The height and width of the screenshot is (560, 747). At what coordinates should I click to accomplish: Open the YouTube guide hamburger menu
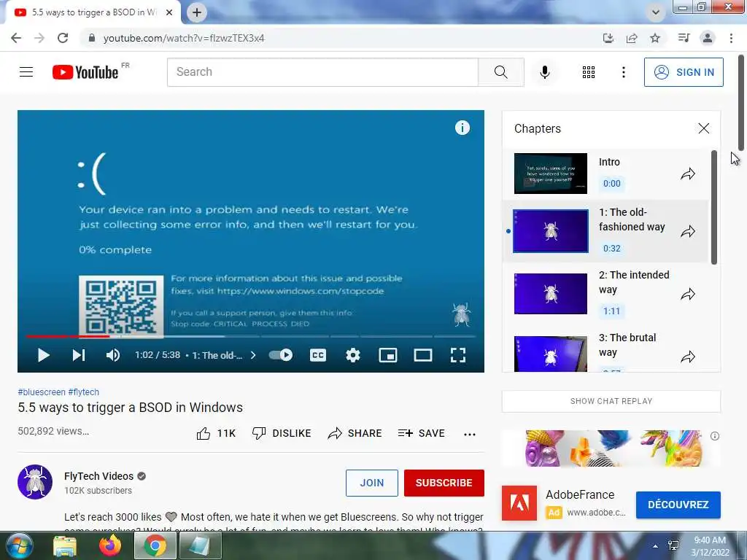pyautogui.click(x=26, y=72)
